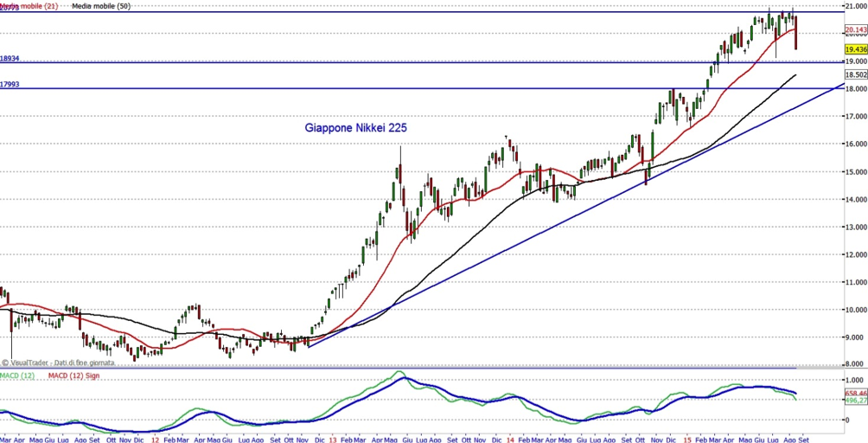Viewport: 868px width, 443px height.
Task: Click the "15.000" price axis value
Action: click(x=856, y=171)
